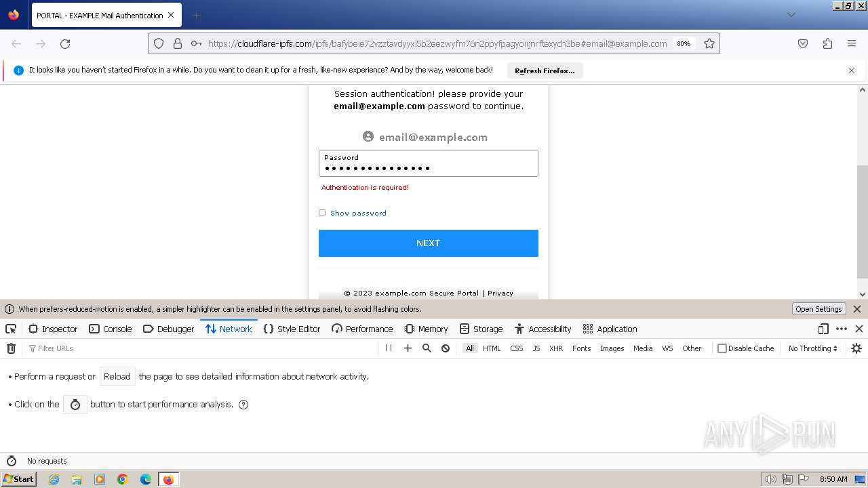
Task: Filter requests by Other
Action: pos(692,348)
